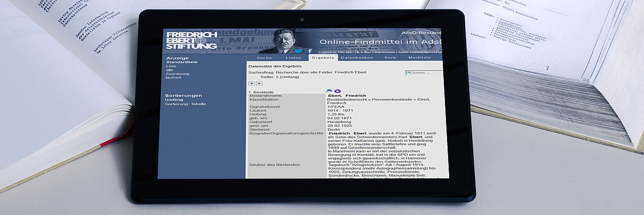
Task: Click Sortierung: Tabelle in sidebar
Action: click(185, 104)
